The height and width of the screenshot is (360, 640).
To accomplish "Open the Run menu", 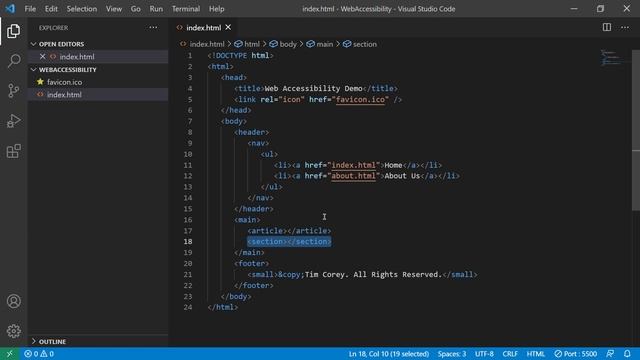I will point(156,9).
